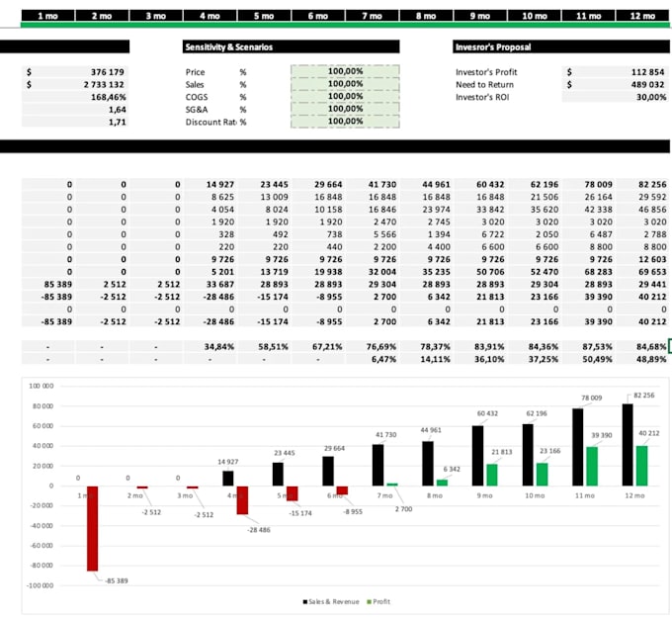
Task: Select the Investor's ROI 30,00% cell
Action: click(x=616, y=97)
